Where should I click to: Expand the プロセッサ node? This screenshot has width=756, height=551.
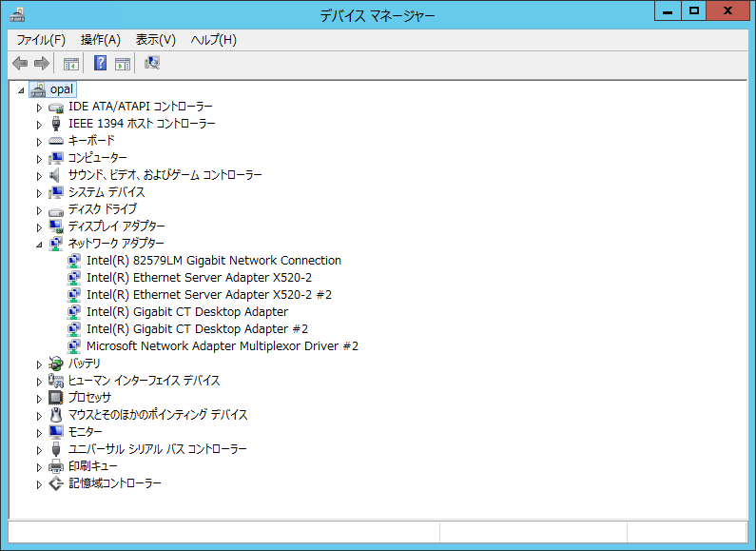point(39,399)
